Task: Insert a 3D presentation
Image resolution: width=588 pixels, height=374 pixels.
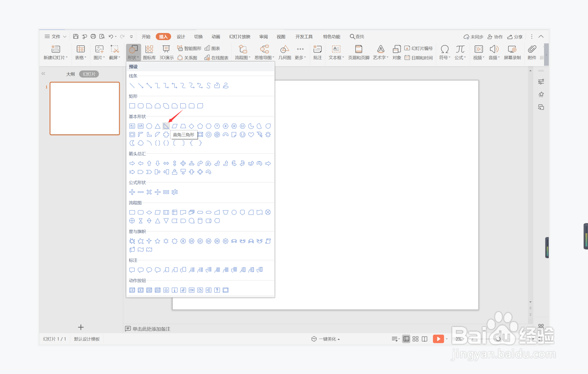Action: 166,52
